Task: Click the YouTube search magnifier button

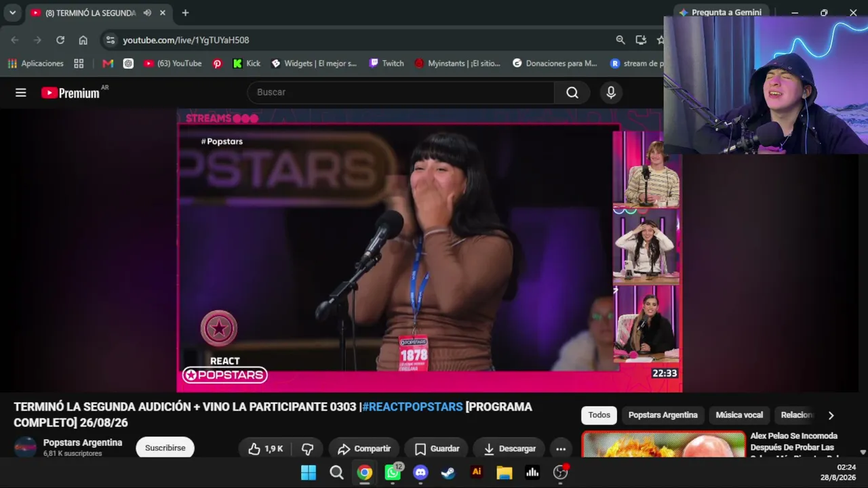Action: pyautogui.click(x=572, y=93)
